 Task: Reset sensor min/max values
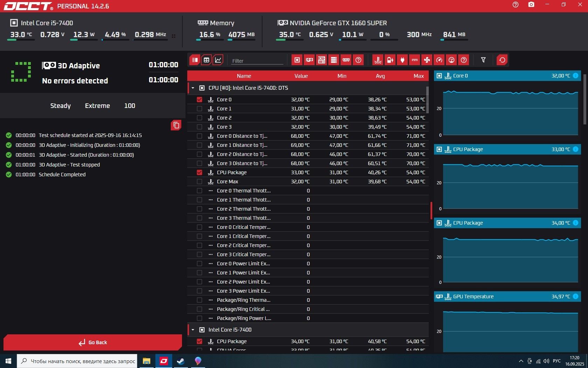tap(502, 60)
